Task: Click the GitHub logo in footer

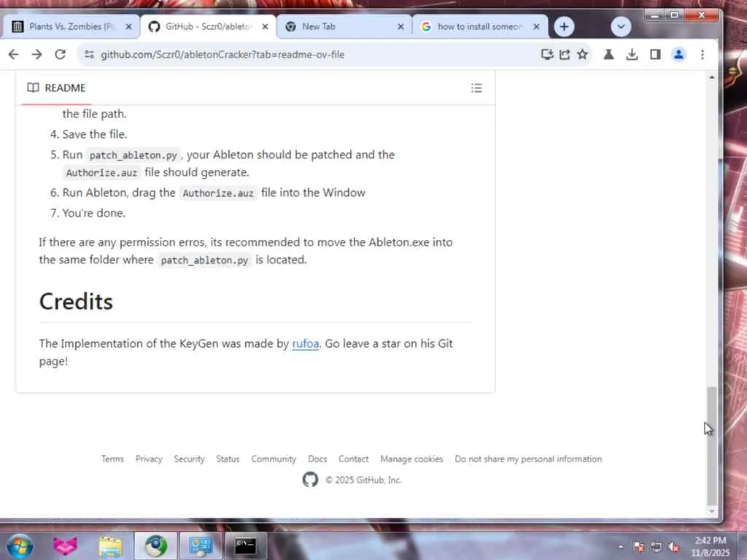Action: [310, 479]
